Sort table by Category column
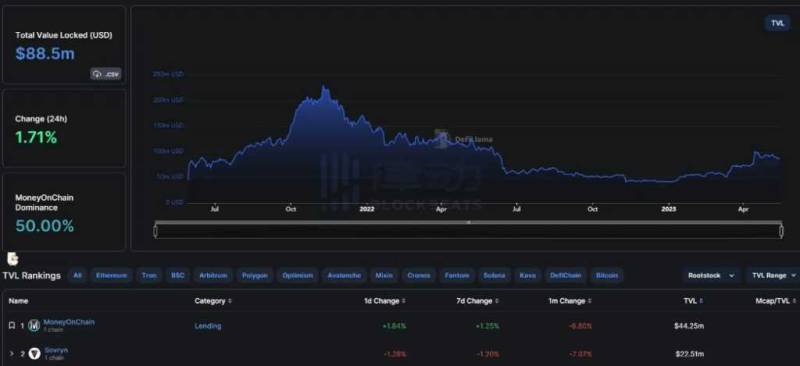Viewport: 800px width, 366px height. 213,301
